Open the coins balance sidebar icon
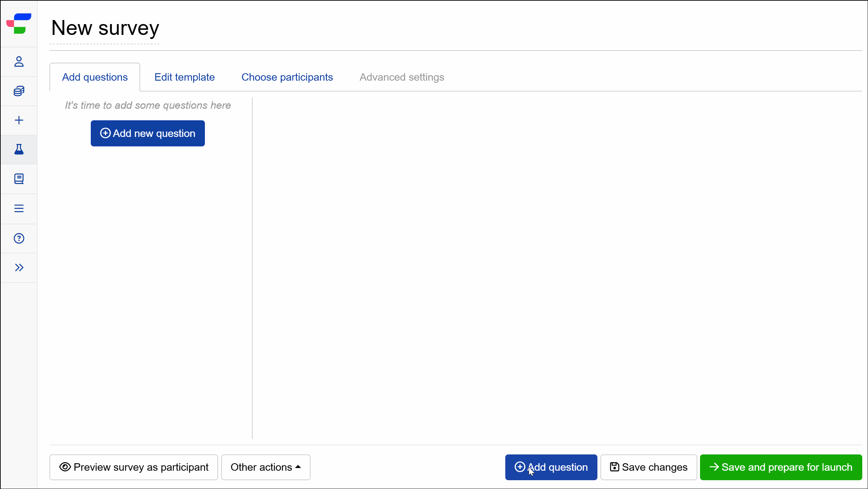Screen dimensions: 868x489 pyautogui.click(x=19, y=91)
